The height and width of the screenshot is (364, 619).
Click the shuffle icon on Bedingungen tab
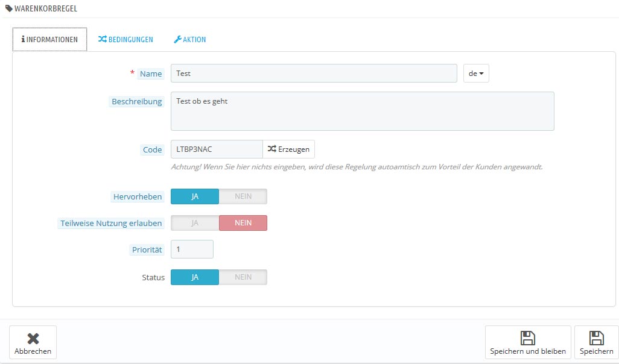pos(102,39)
